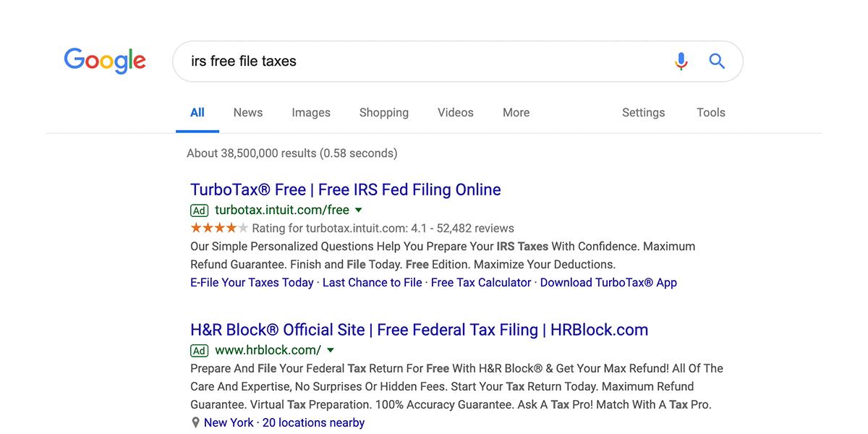Open dropdown arrow next to turbotax.intuit.com/free

359,210
